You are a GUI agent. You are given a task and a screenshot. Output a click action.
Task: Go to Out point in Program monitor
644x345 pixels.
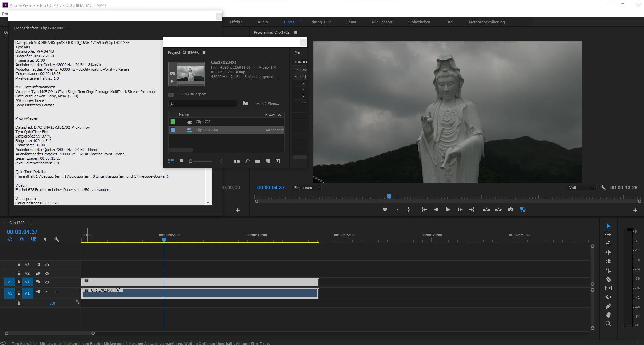click(x=472, y=210)
